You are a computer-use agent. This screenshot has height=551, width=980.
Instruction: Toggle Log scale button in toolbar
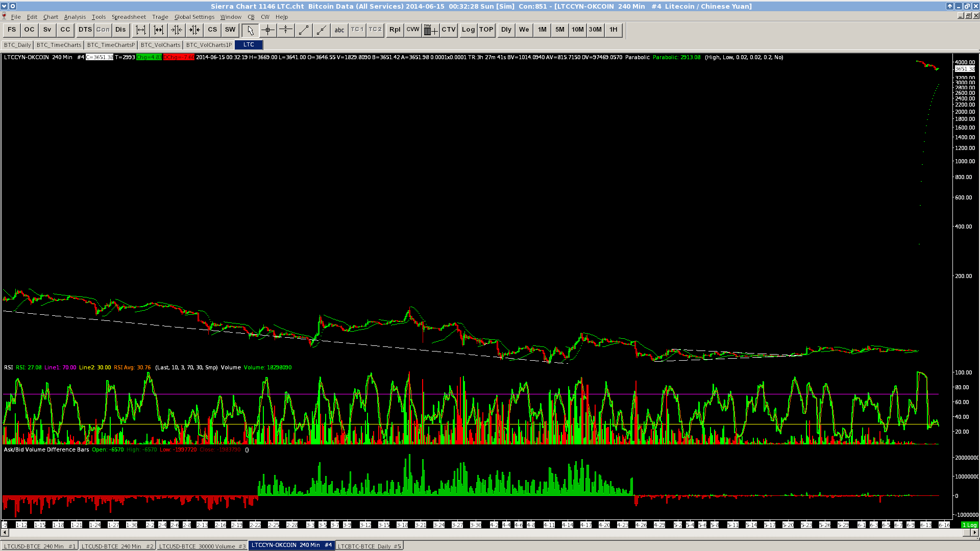[468, 30]
